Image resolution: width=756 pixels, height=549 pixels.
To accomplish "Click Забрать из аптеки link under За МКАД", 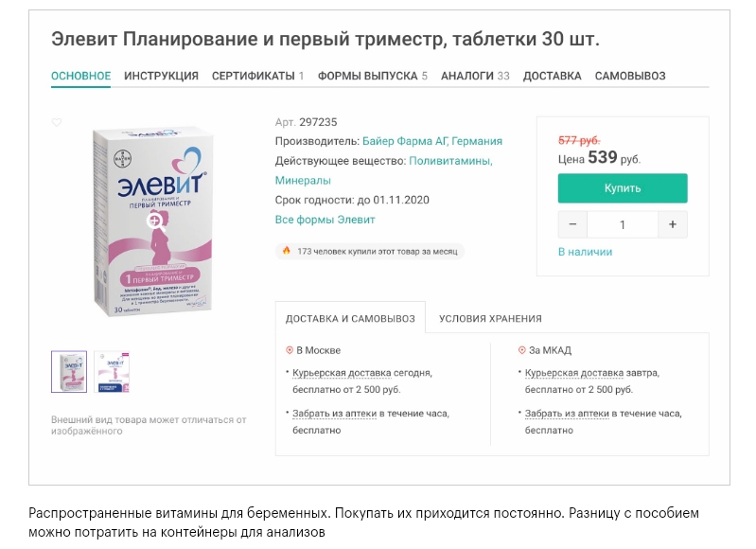I will point(567,414).
